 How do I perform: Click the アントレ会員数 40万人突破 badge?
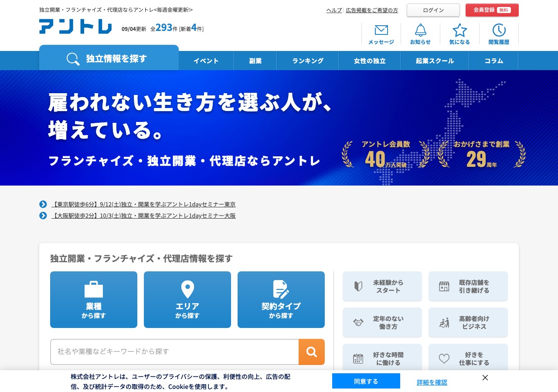386,154
